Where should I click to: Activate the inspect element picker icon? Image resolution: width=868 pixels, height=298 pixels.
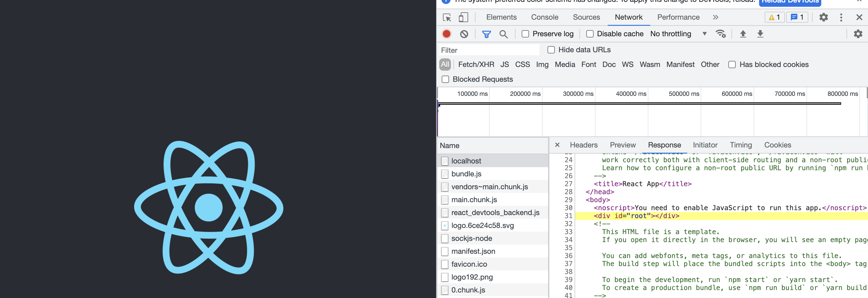[447, 18]
